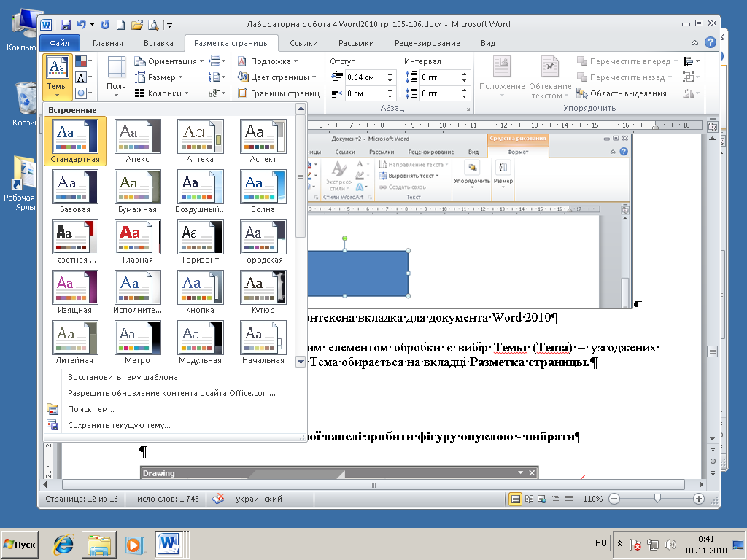Click the left indent 0,64 см field
The width and height of the screenshot is (747, 560).
click(x=365, y=77)
